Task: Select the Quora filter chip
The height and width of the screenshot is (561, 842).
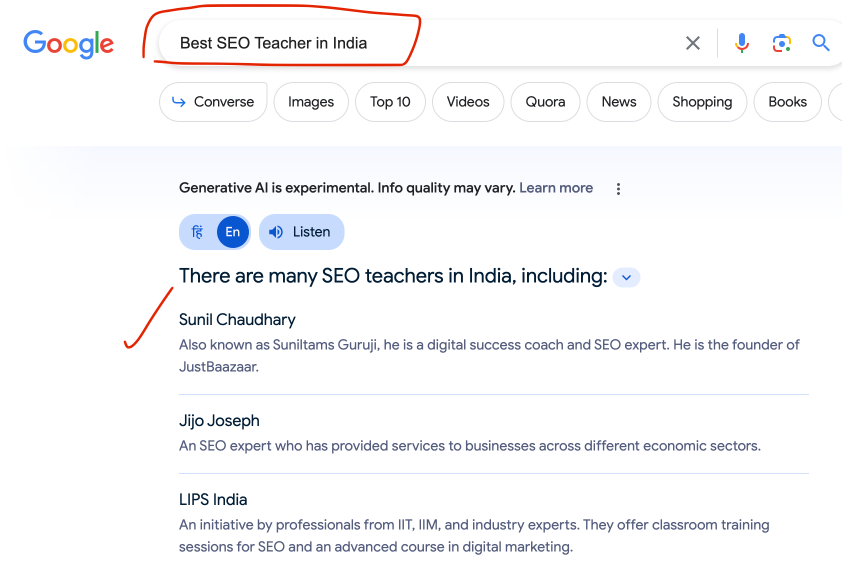Action: point(545,102)
